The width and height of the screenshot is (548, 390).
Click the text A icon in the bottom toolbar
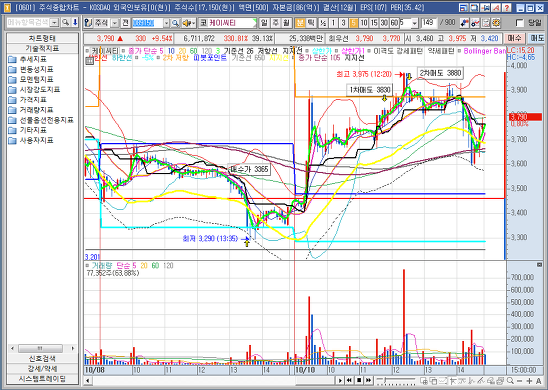pyautogui.click(x=539, y=381)
